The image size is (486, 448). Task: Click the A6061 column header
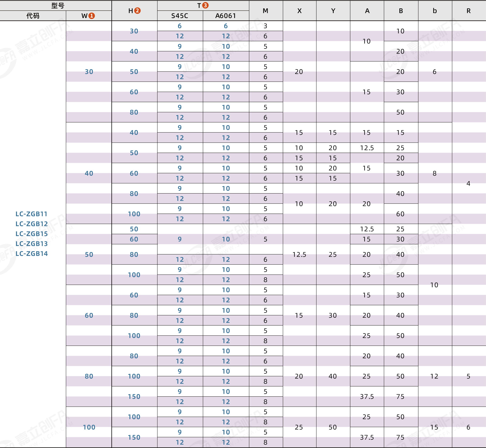(226, 16)
